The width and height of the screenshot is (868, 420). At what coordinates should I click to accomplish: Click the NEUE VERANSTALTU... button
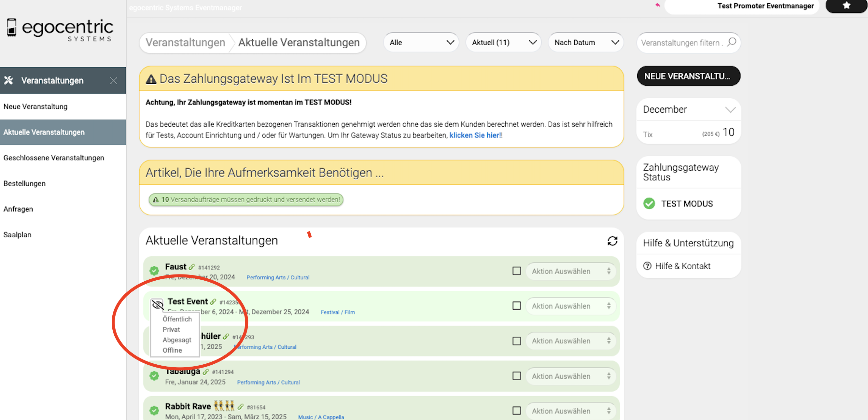click(688, 76)
